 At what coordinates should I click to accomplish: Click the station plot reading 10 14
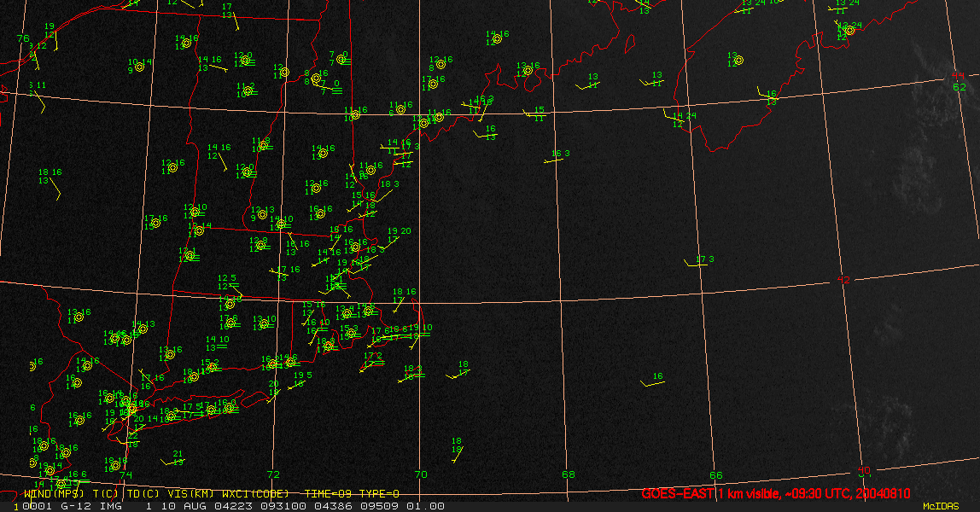[139, 67]
